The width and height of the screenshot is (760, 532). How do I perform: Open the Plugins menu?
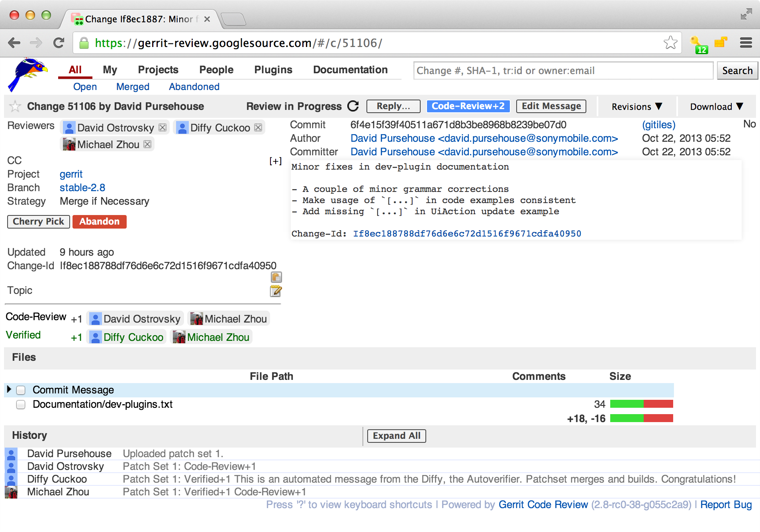click(273, 70)
